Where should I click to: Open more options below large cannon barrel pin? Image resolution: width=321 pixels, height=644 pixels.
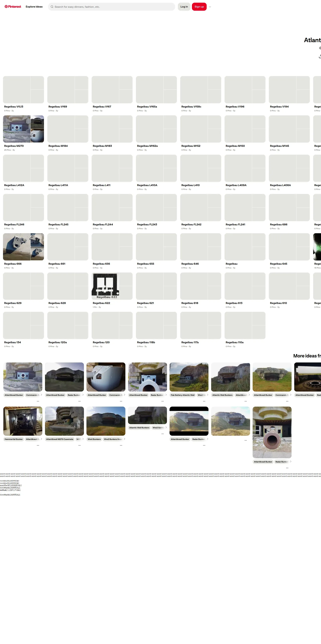point(287,468)
